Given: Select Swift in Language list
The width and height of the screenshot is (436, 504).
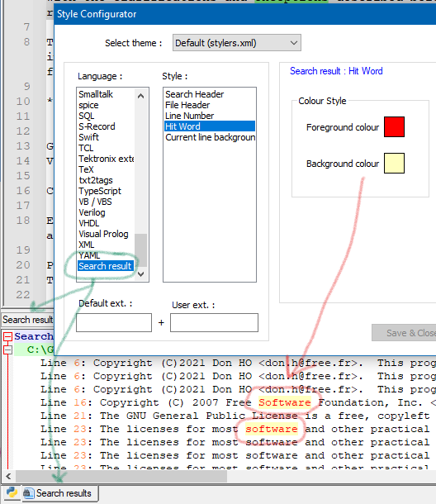Looking at the screenshot, I should click(88, 137).
